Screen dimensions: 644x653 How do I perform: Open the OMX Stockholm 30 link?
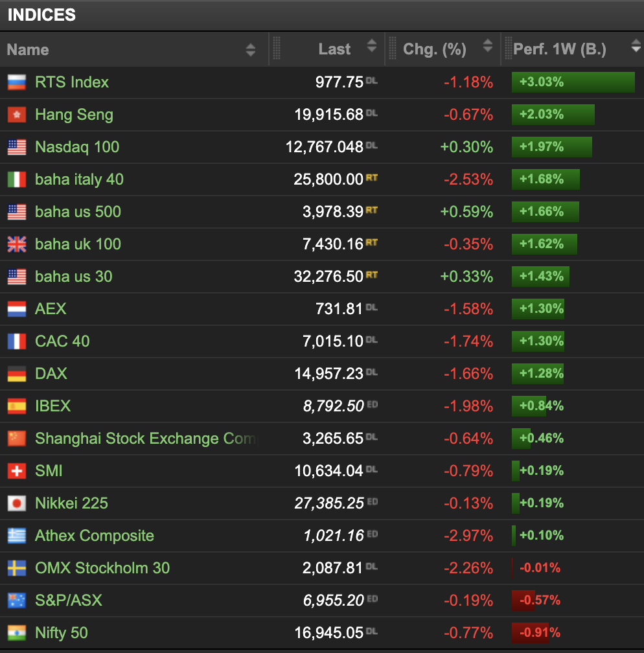(x=102, y=568)
